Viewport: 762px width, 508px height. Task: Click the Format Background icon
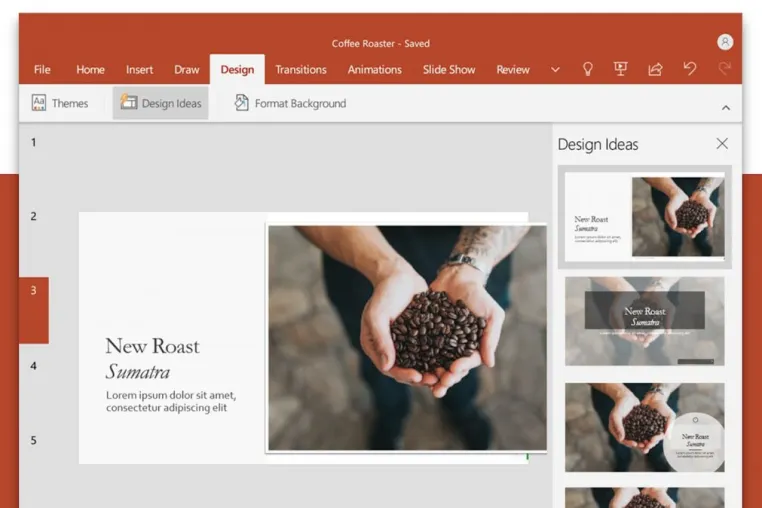242,103
